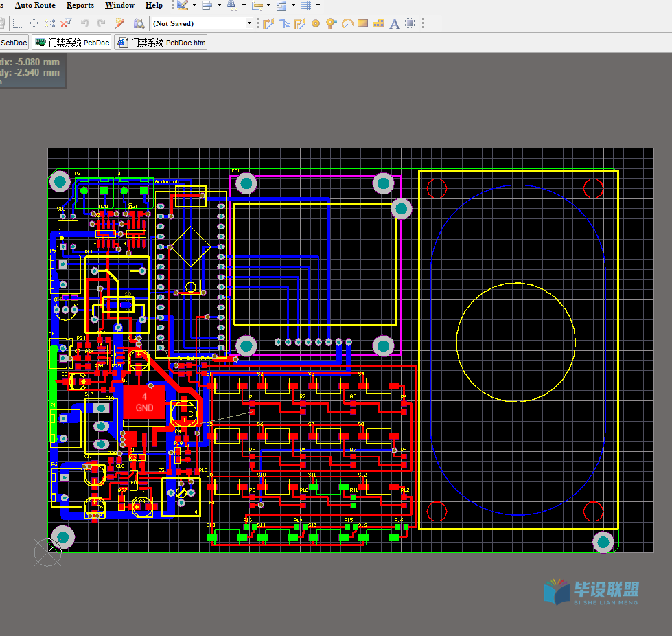The image size is (672, 636).
Task: Select the yellow speaker circle outline
Action: 515,342
